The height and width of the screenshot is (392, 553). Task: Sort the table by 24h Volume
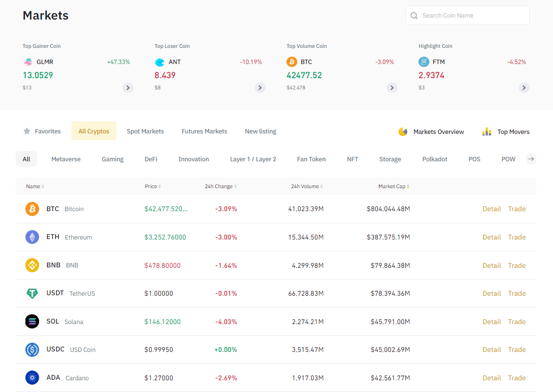click(307, 187)
